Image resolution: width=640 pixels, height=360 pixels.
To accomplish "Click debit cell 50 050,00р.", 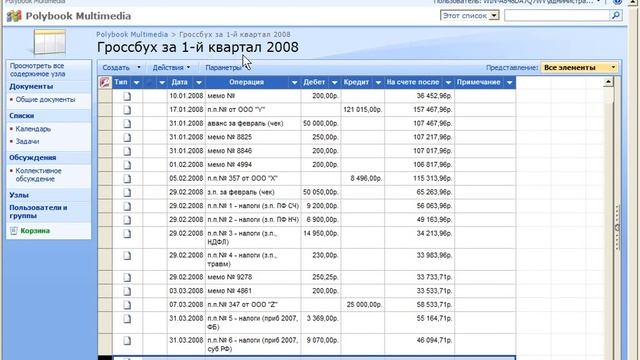I will pyautogui.click(x=321, y=192).
